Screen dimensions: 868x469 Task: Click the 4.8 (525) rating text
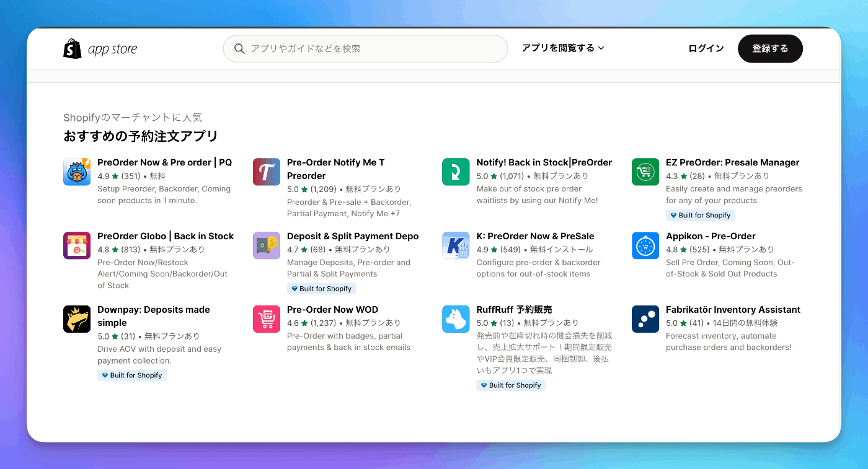coord(688,250)
